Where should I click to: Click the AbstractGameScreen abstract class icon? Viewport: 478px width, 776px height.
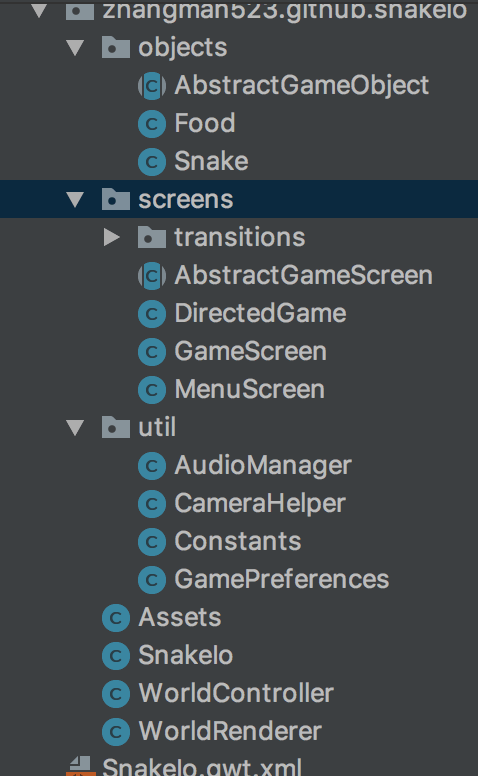(152, 276)
